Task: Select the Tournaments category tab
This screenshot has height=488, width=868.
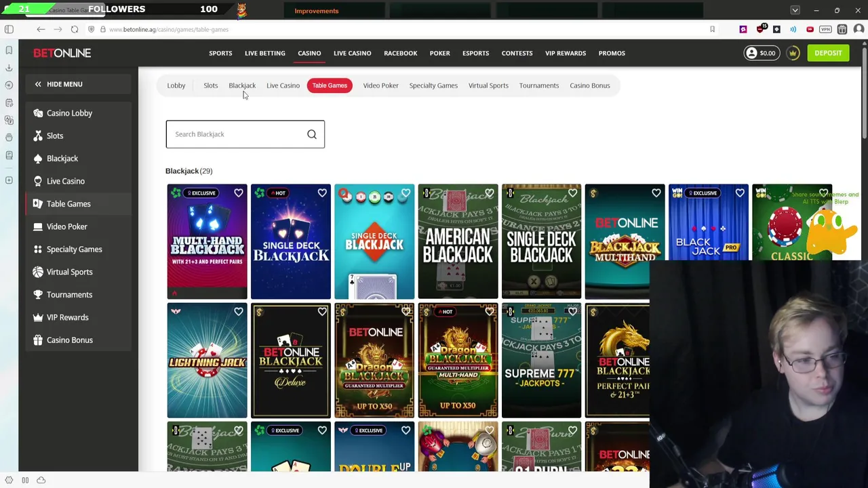Action: tap(539, 85)
